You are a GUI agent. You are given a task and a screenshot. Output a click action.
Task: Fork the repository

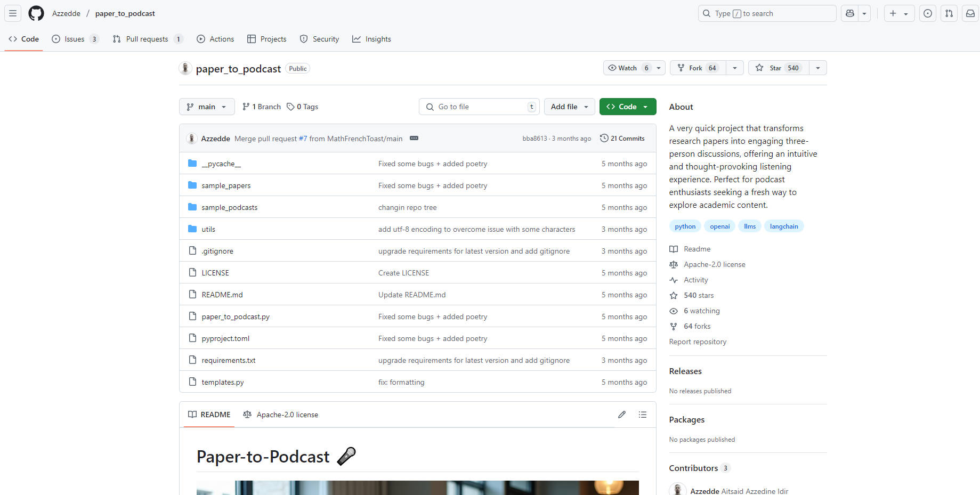coord(695,68)
